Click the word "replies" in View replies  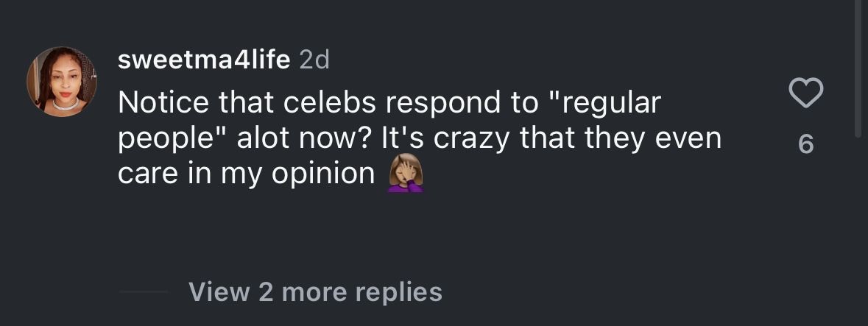[399, 291]
